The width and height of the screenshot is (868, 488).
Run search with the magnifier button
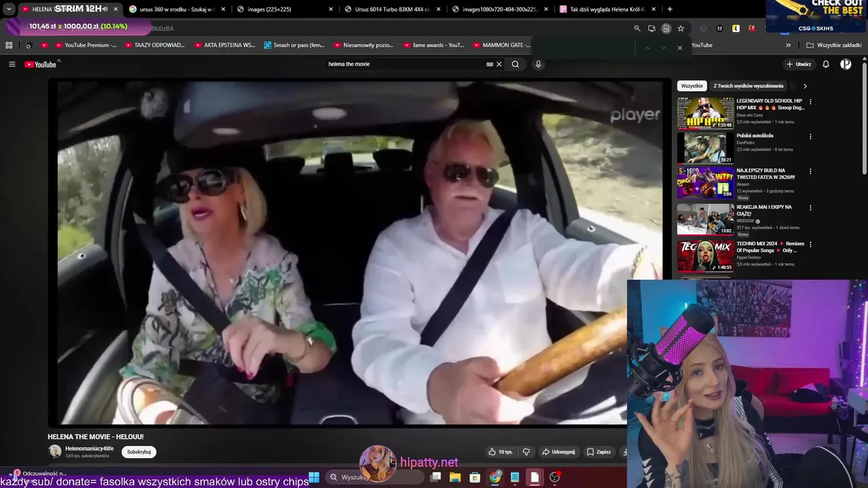click(515, 64)
